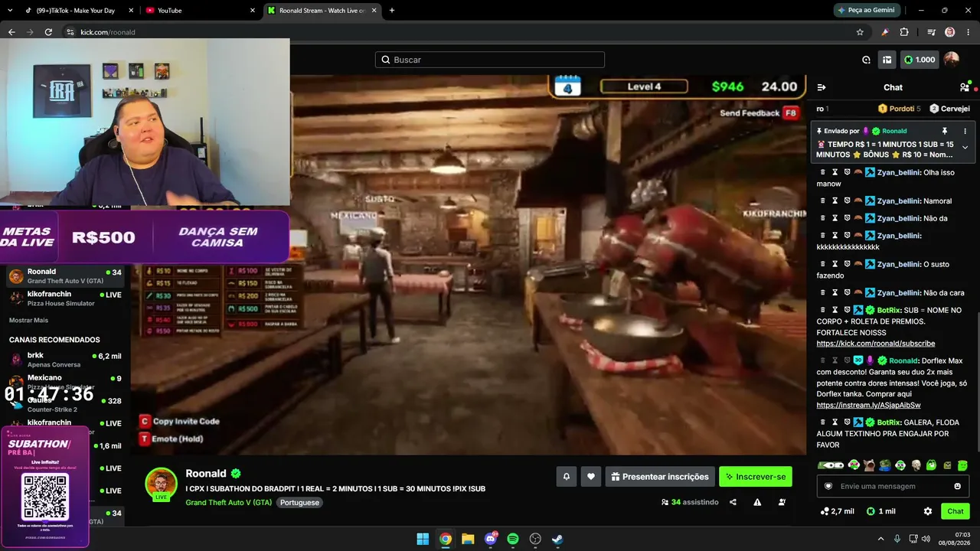Reload the current page
Screen dimensions: 980x551
tap(48, 32)
